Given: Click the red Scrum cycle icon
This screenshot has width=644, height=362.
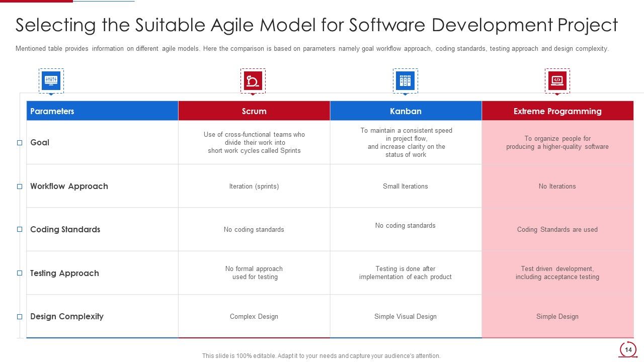Looking at the screenshot, I should click(x=253, y=81).
